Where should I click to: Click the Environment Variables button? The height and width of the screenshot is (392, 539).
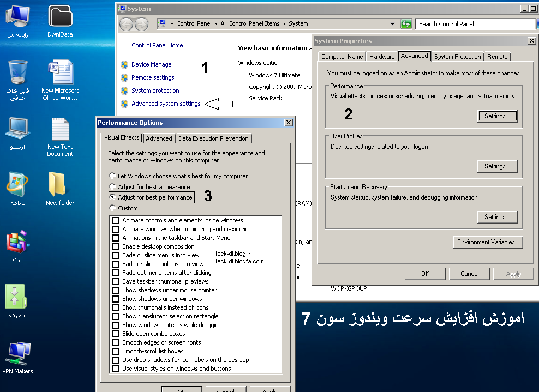coord(488,242)
